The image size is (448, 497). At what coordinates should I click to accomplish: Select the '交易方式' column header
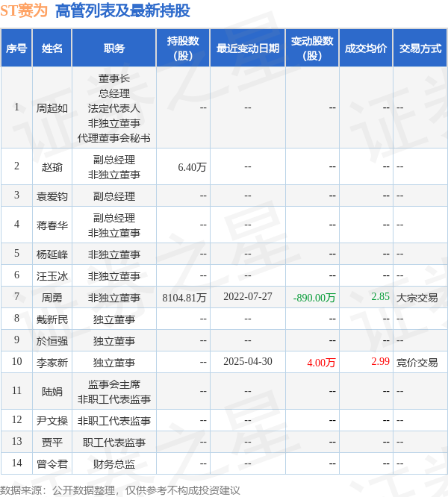(420, 49)
